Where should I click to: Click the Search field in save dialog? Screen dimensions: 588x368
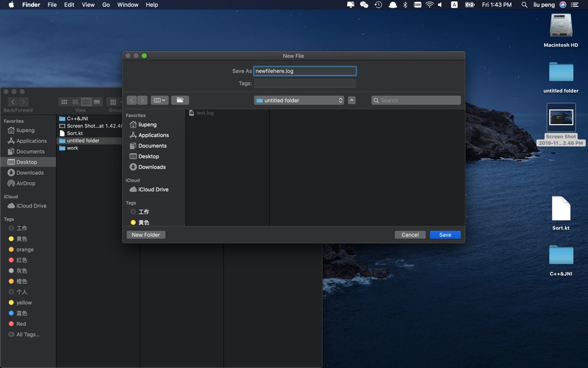(x=417, y=100)
